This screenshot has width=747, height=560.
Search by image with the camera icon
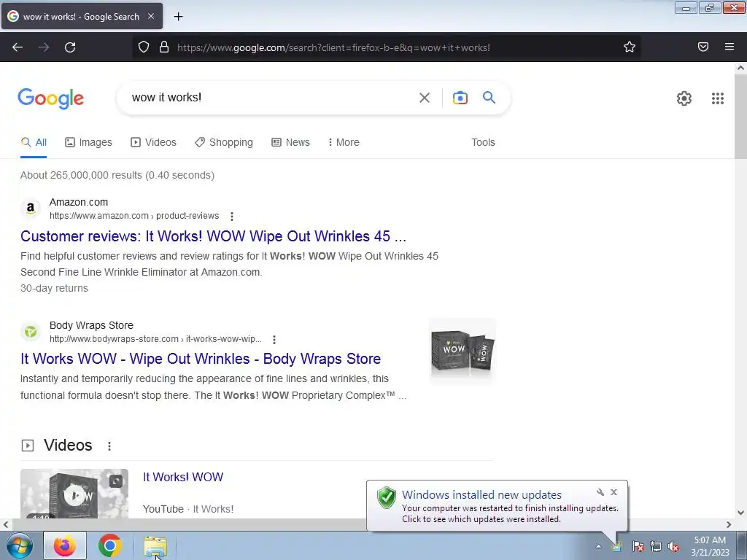(460, 98)
